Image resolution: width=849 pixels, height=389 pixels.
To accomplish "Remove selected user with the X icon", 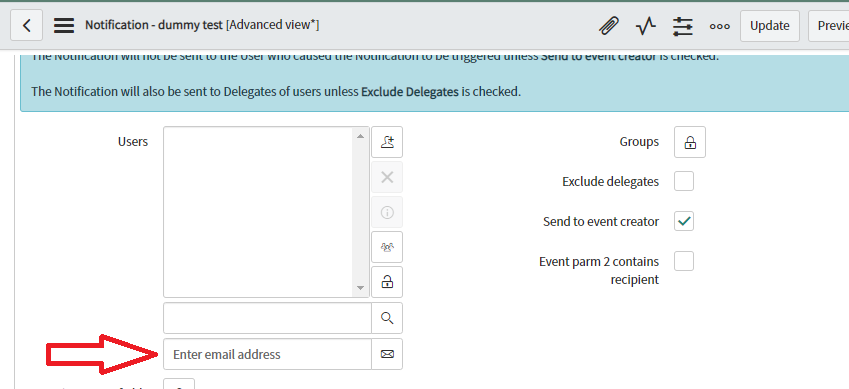I will tap(387, 177).
